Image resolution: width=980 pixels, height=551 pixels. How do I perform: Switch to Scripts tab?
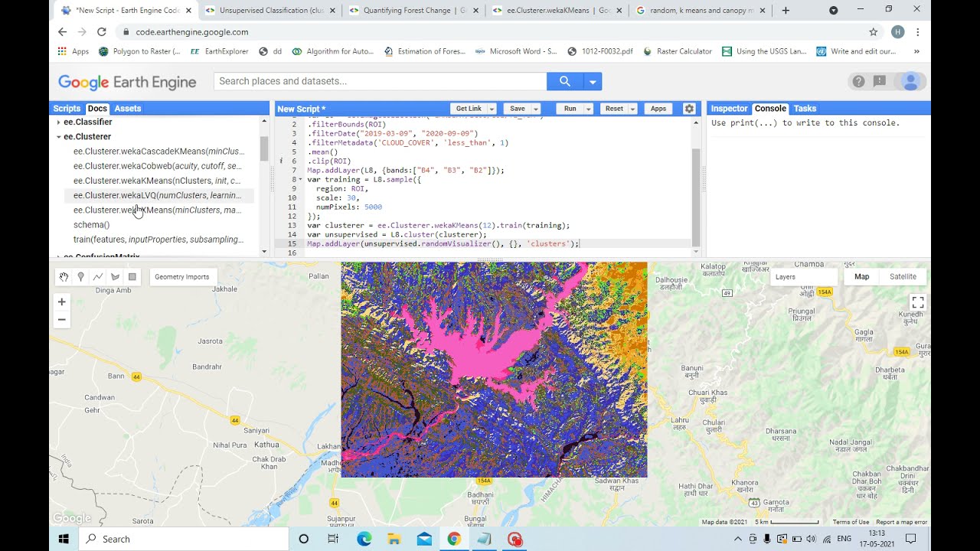click(x=67, y=109)
